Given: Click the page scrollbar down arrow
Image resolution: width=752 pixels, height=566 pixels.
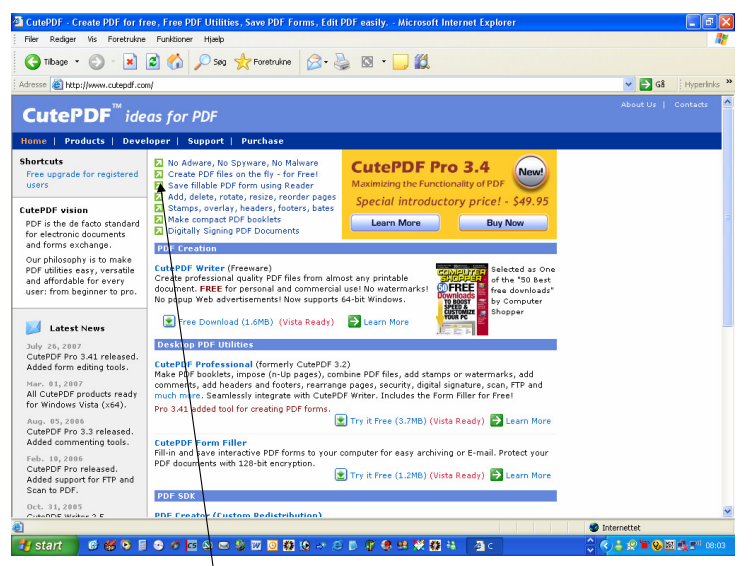Looking at the screenshot, I should coord(728,511).
